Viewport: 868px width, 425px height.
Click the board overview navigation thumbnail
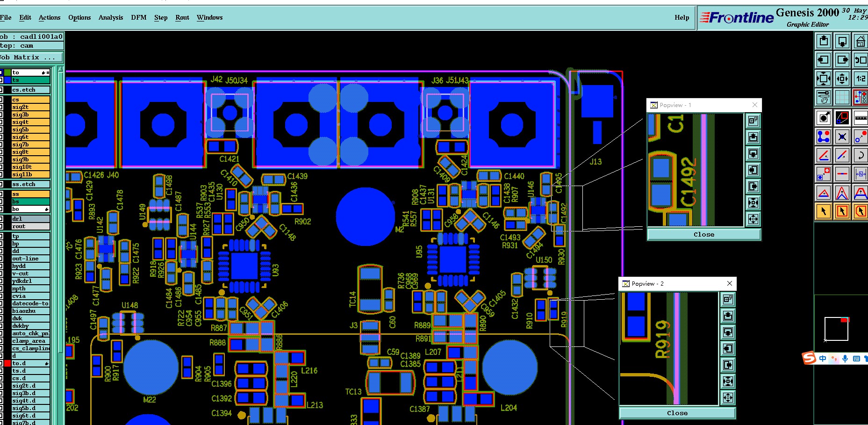point(836,329)
